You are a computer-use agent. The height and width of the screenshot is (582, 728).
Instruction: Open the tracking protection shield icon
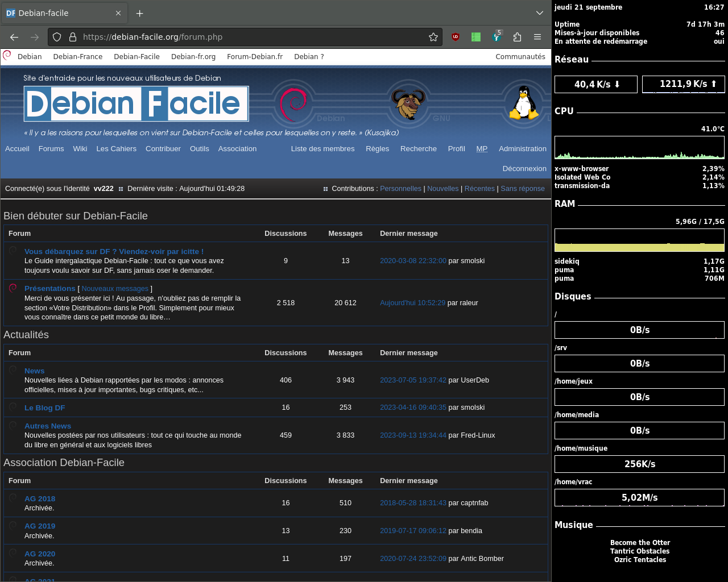click(x=57, y=37)
